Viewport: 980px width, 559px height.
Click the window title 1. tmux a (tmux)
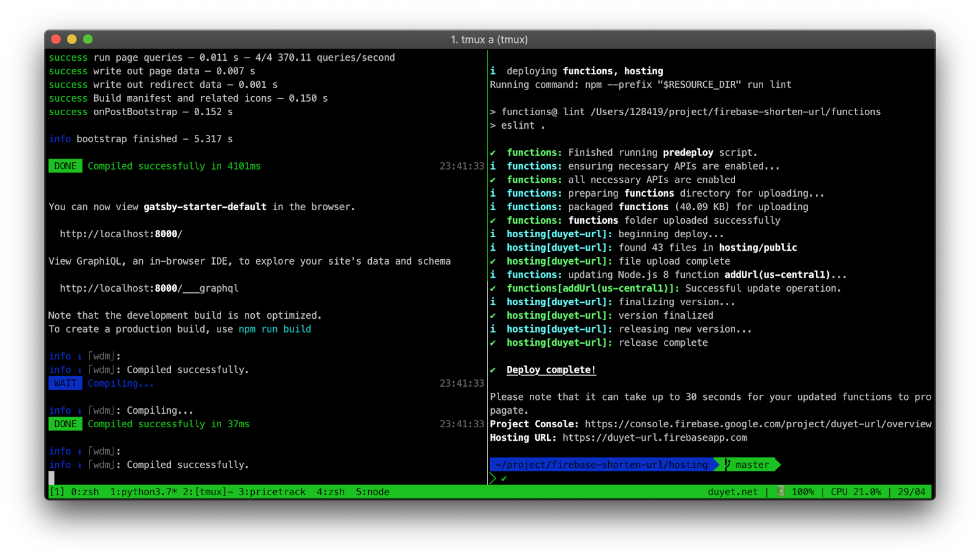(489, 39)
